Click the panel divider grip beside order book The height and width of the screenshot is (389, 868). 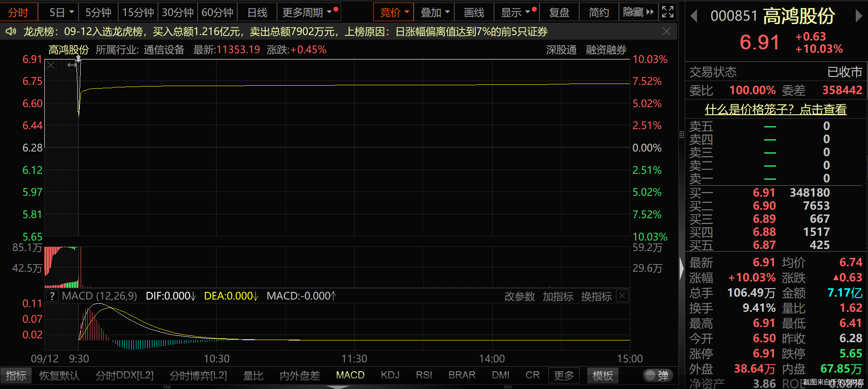(x=681, y=135)
